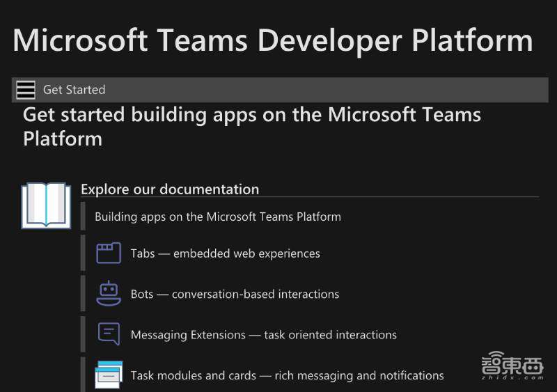Click the open book documentation icon

tap(46, 205)
